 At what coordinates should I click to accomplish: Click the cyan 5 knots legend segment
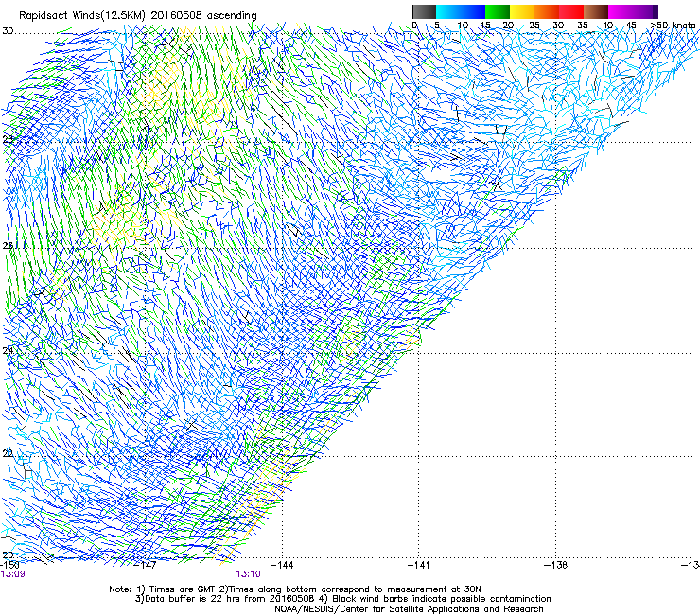click(x=448, y=11)
